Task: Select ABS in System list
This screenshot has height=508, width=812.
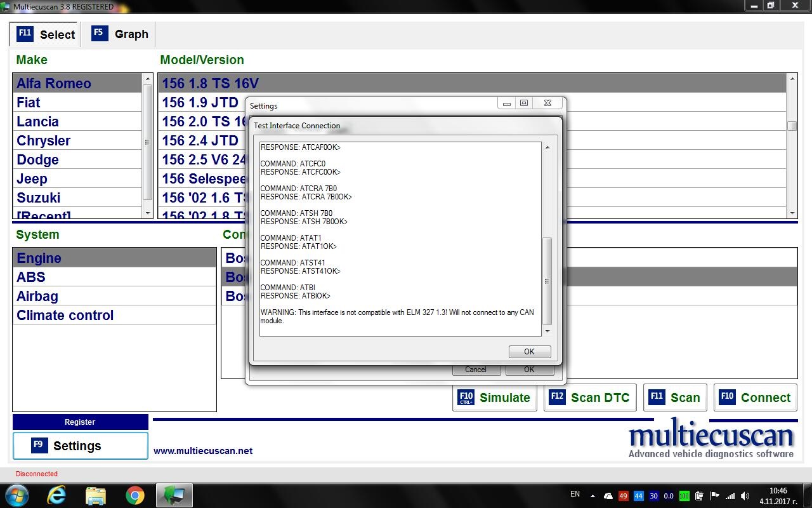Action: pos(115,277)
